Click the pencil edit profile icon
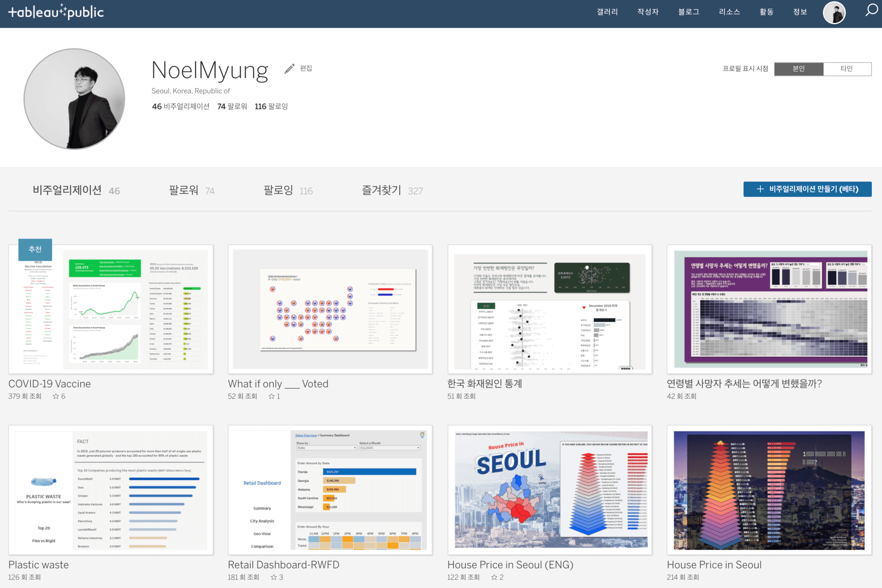The width and height of the screenshot is (882, 588). [289, 68]
